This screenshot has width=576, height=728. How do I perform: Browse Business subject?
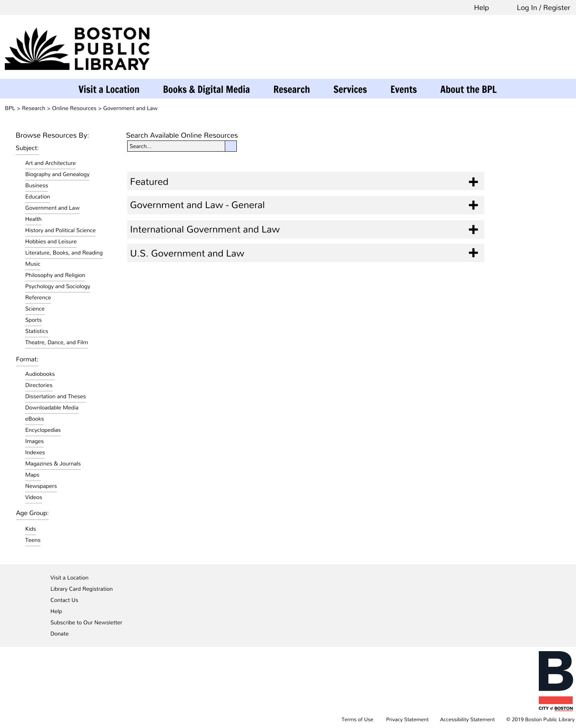coord(36,185)
